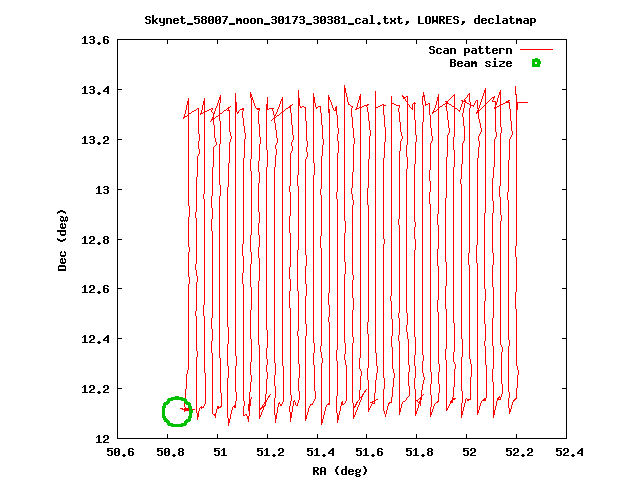Click the 12 Dec tick label

pyautogui.click(x=102, y=439)
